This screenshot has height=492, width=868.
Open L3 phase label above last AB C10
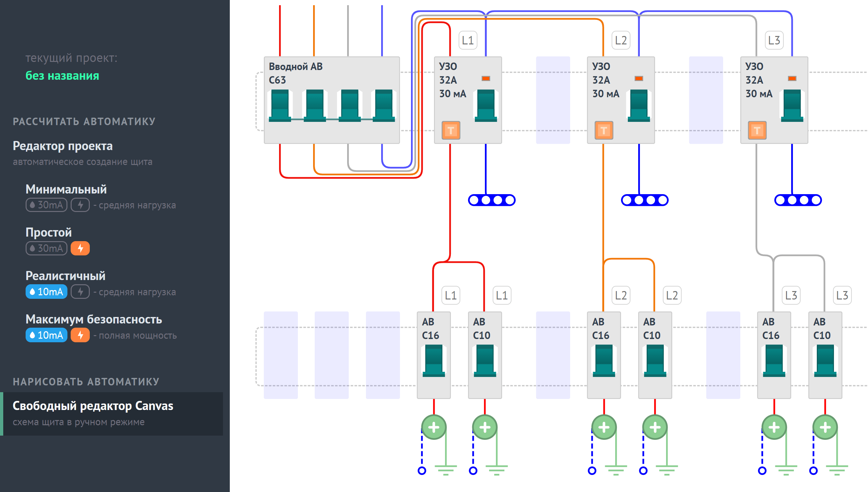(x=842, y=295)
